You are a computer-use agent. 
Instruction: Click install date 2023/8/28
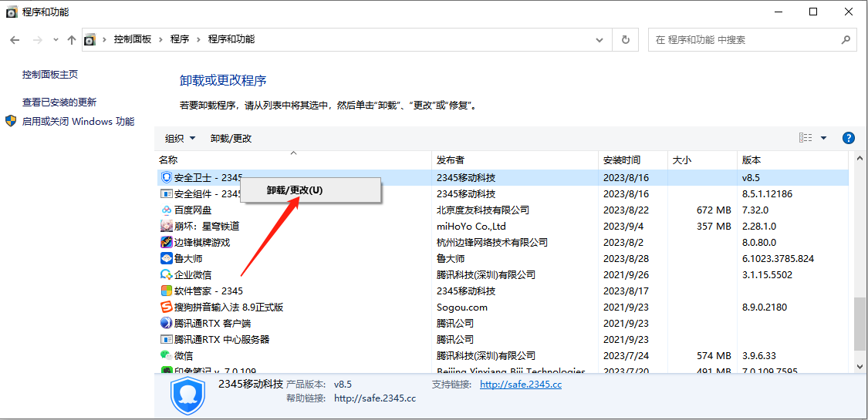tap(626, 258)
